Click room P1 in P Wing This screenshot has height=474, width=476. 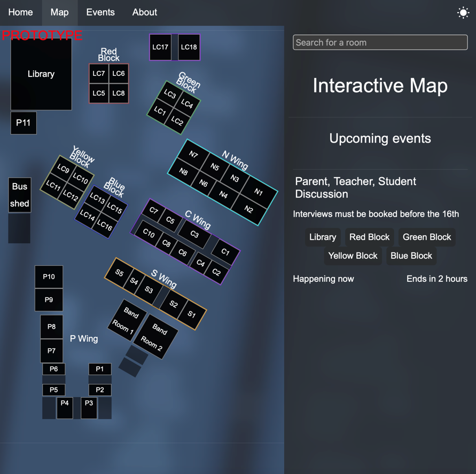click(100, 369)
